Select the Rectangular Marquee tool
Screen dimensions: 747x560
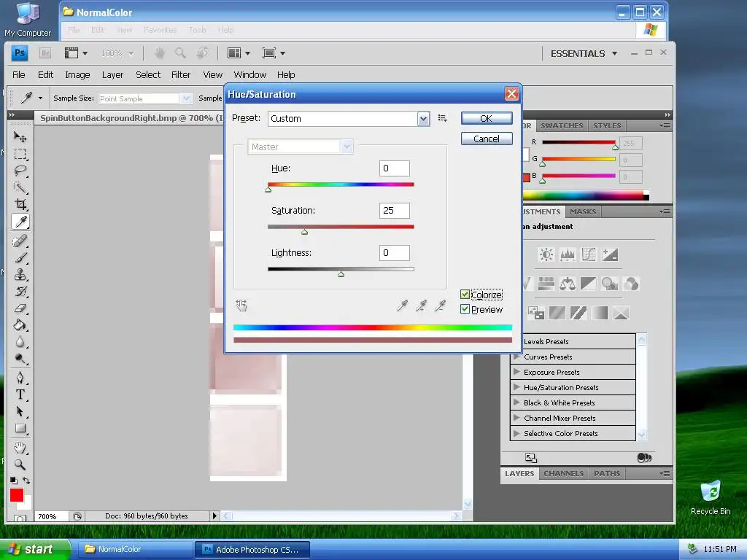20,154
